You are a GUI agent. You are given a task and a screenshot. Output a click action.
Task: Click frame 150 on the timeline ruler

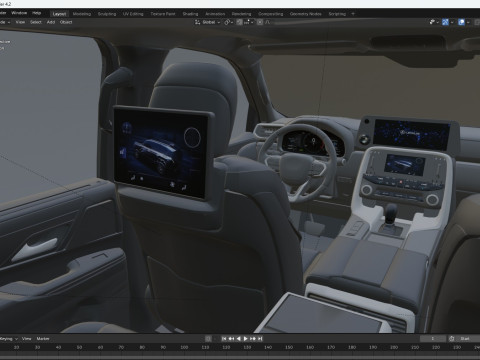click(289, 347)
